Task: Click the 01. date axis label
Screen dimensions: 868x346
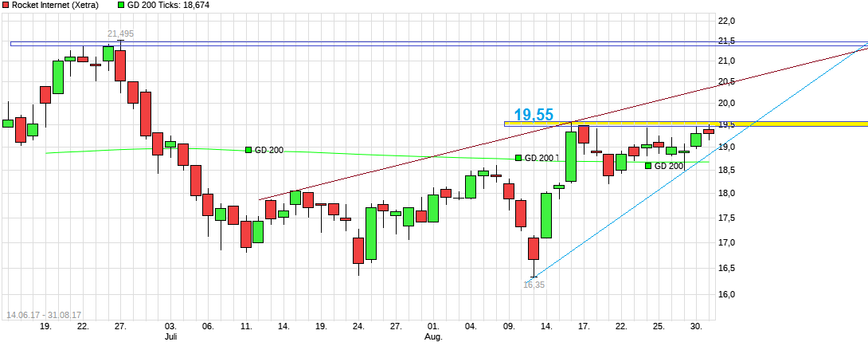Action: pos(433,327)
